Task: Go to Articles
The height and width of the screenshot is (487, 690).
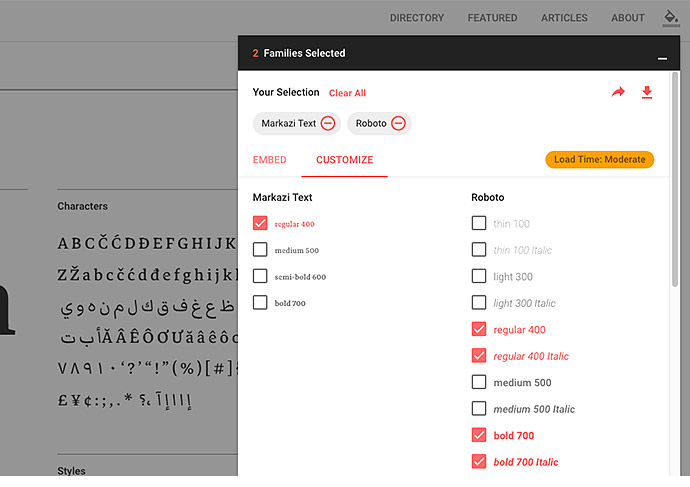Action: click(x=564, y=18)
